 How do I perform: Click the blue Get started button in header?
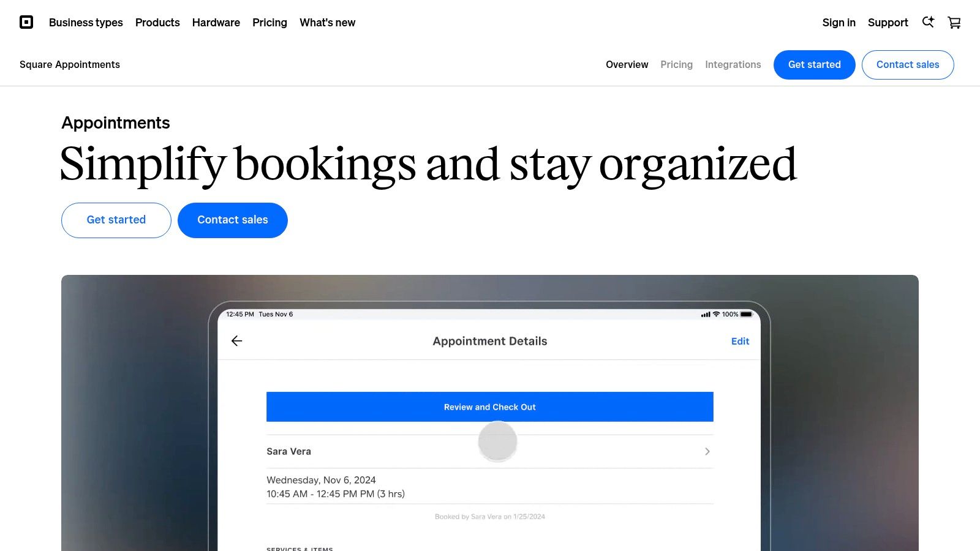click(814, 64)
